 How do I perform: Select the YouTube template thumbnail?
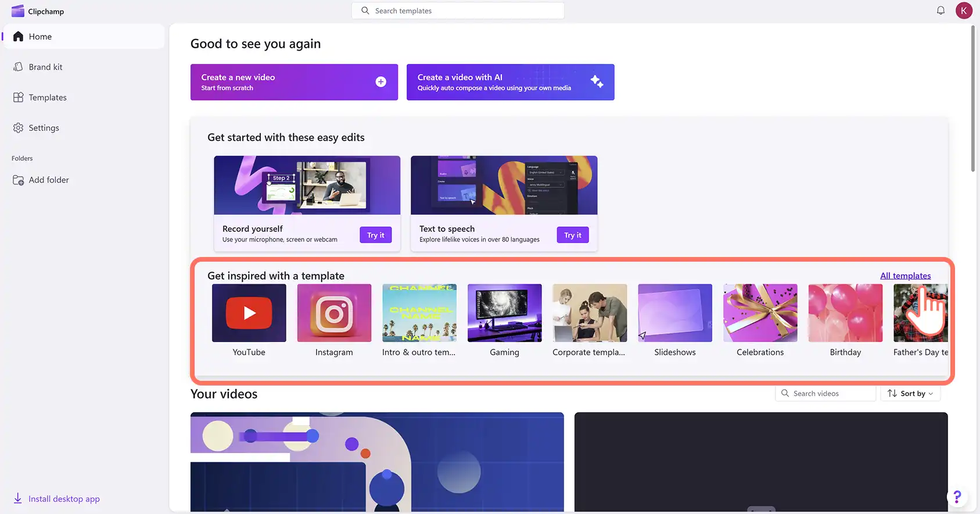click(x=249, y=313)
